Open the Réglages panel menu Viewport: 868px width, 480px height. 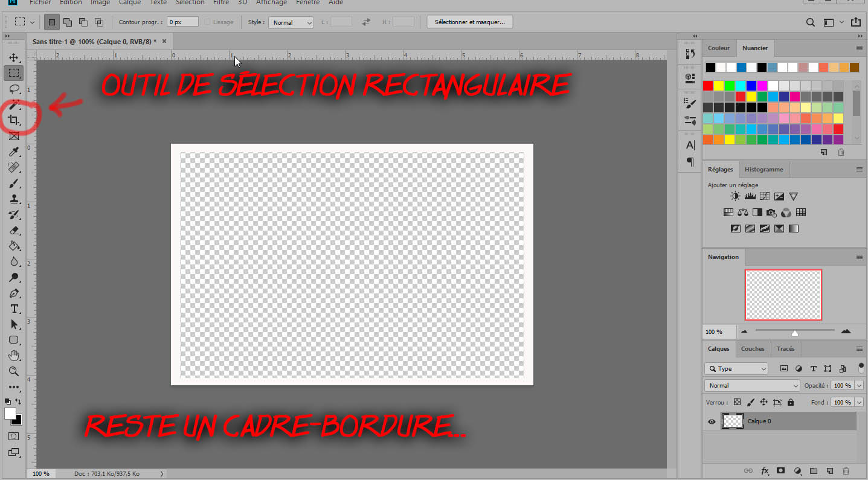pyautogui.click(x=859, y=170)
